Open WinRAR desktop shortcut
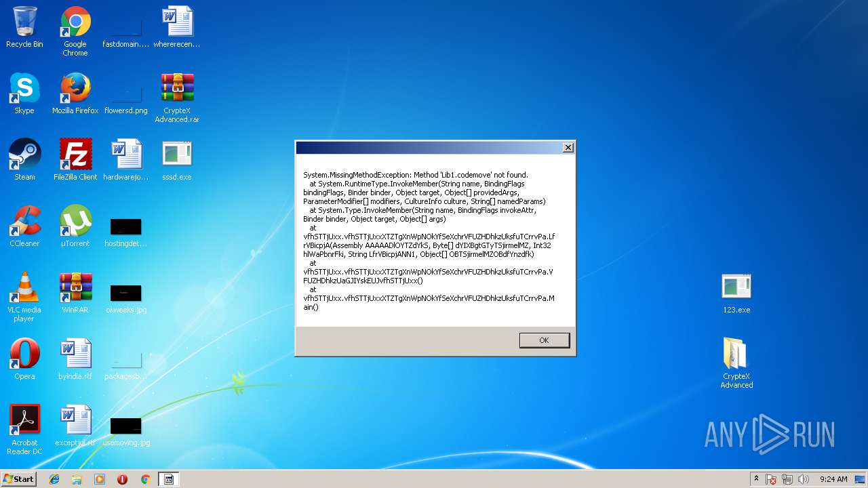This screenshot has height=488, width=868. pyautogui.click(x=75, y=293)
